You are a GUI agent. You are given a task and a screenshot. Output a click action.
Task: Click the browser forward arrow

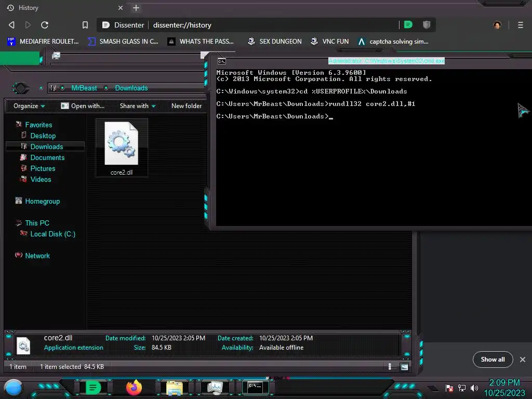(28, 25)
